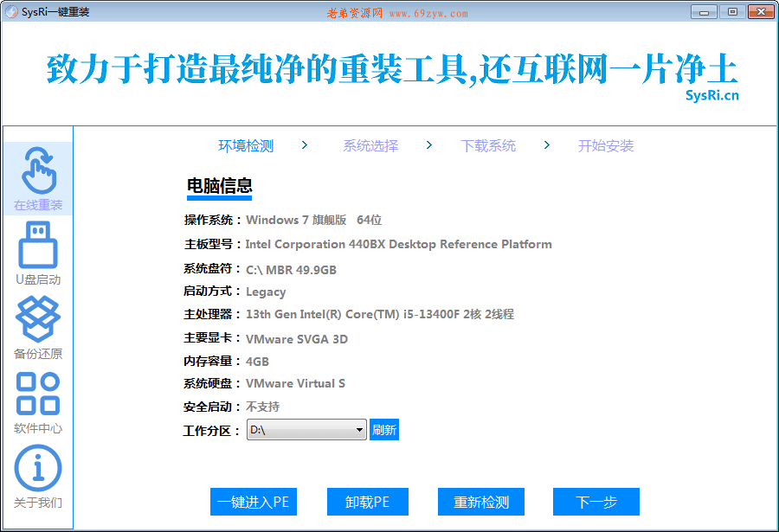Click the 刷新 button beside the partition dropdown
Image resolution: width=779 pixels, height=532 pixels.
tap(384, 429)
